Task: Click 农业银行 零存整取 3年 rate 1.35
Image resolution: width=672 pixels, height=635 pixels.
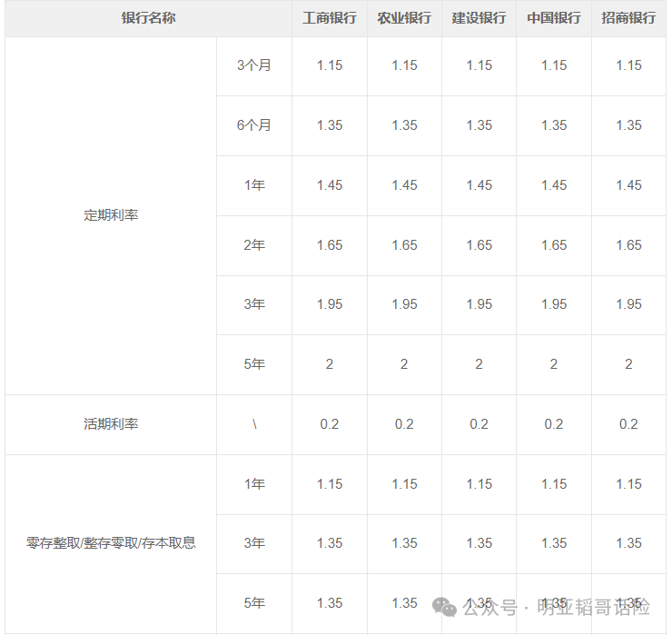Action: pos(404,543)
